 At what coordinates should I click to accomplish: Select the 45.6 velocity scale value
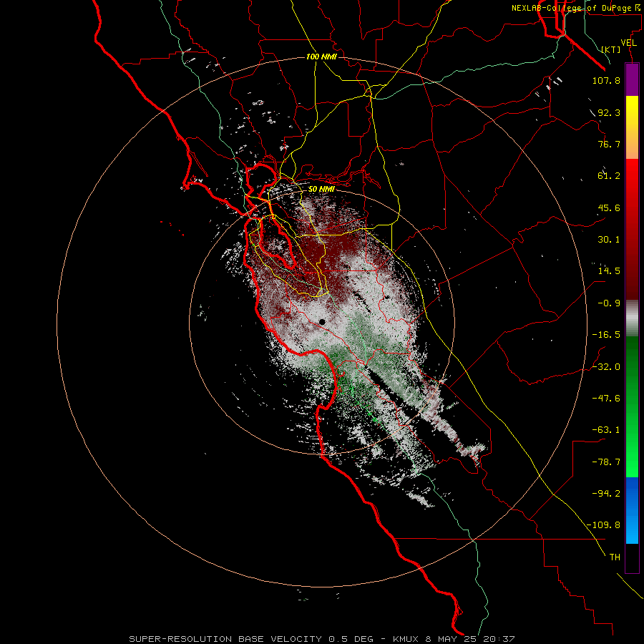click(609, 208)
